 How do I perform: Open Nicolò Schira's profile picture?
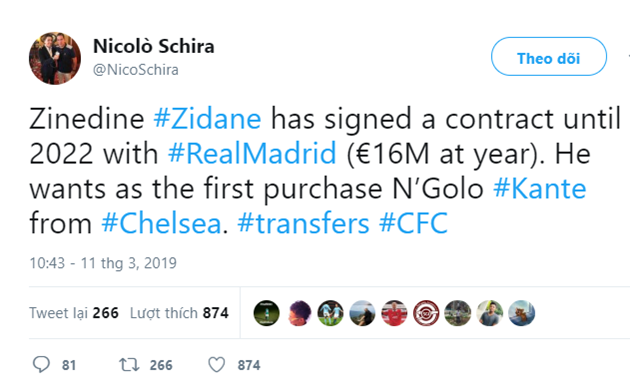[x=55, y=58]
